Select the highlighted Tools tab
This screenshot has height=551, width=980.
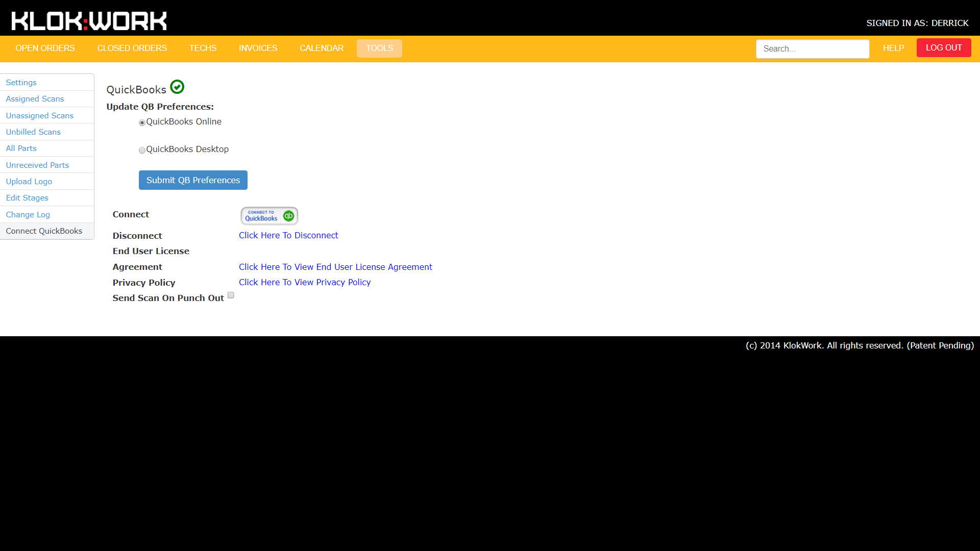click(379, 48)
